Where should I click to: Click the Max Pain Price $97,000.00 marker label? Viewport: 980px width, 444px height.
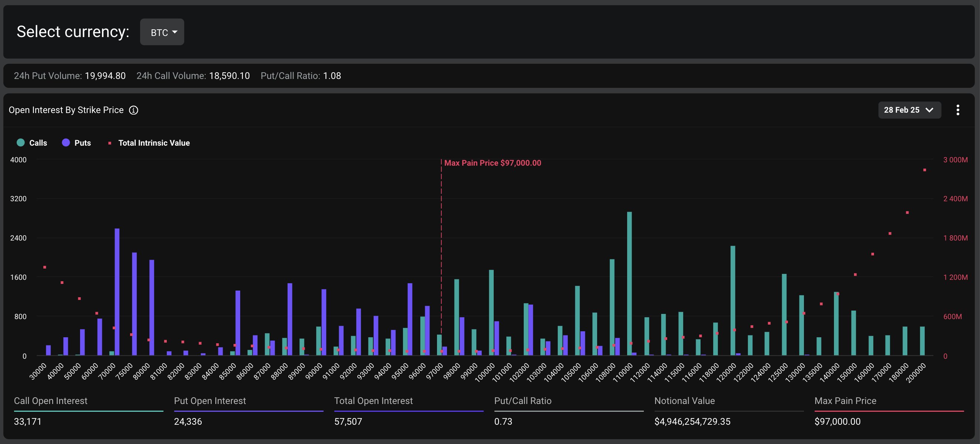click(492, 163)
